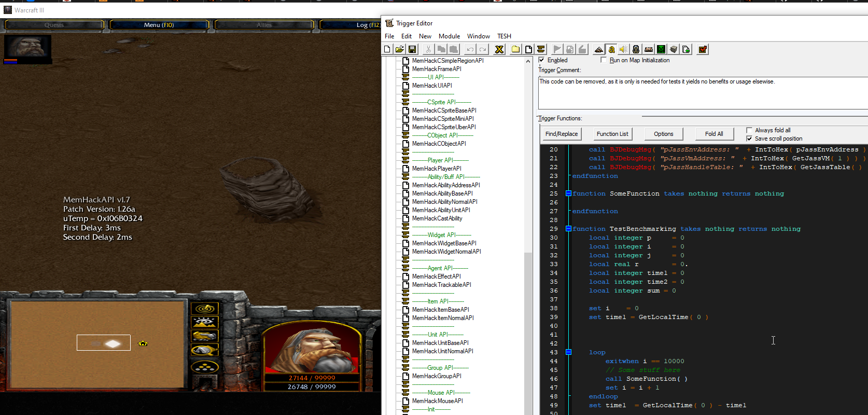Open the Window menu

click(479, 36)
